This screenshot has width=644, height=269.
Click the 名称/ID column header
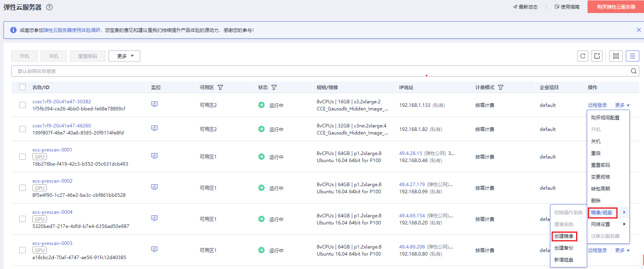tap(41, 88)
